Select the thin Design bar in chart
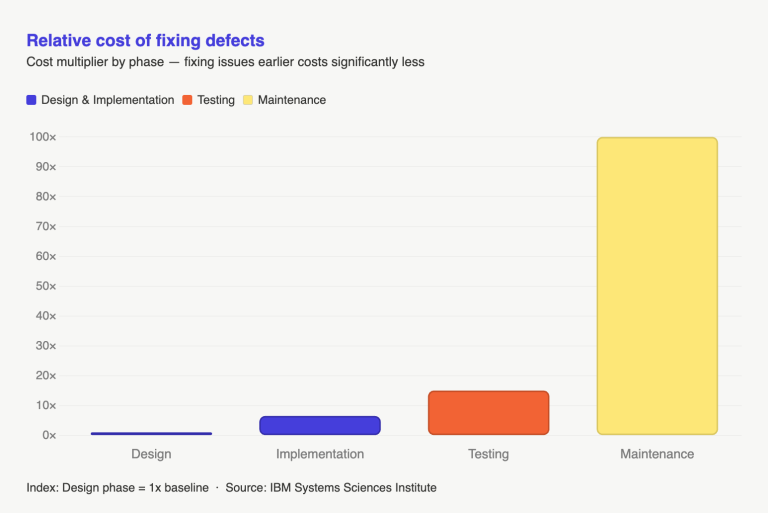 pos(151,433)
